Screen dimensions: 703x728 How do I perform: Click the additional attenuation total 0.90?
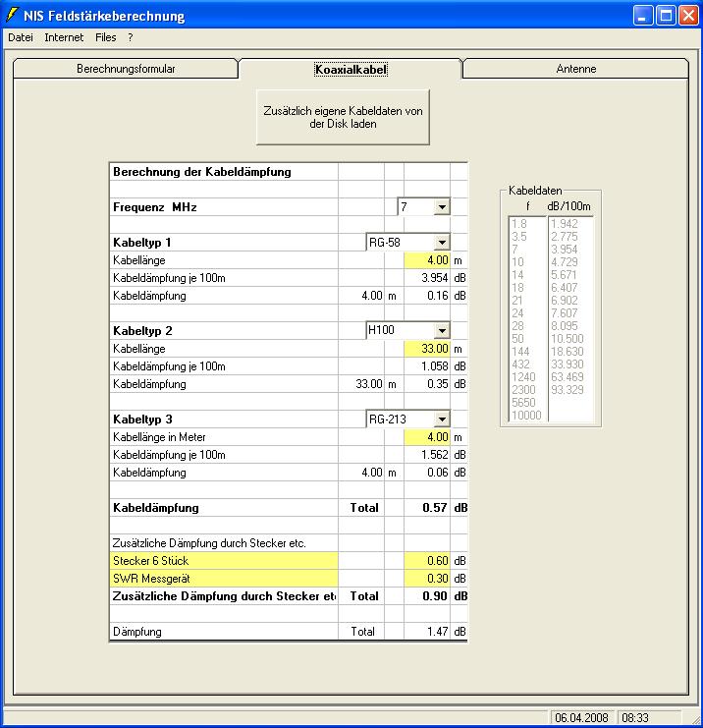(x=427, y=596)
